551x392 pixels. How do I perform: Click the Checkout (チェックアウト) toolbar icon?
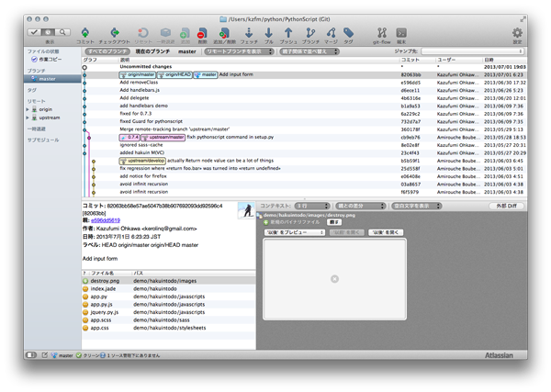click(115, 33)
